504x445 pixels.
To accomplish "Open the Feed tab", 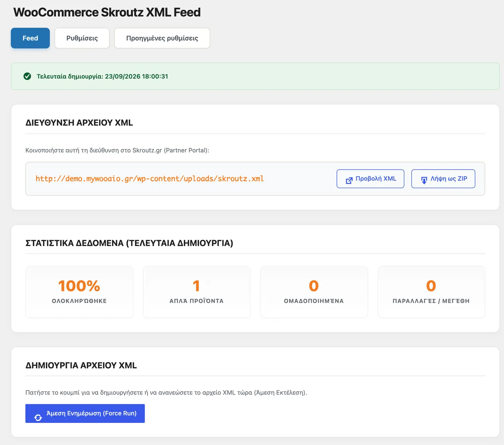I will tap(30, 38).
